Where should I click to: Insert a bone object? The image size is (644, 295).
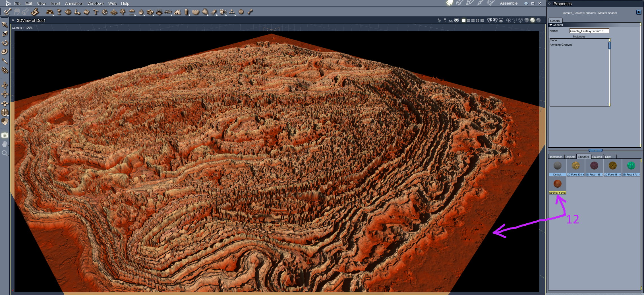click(250, 12)
